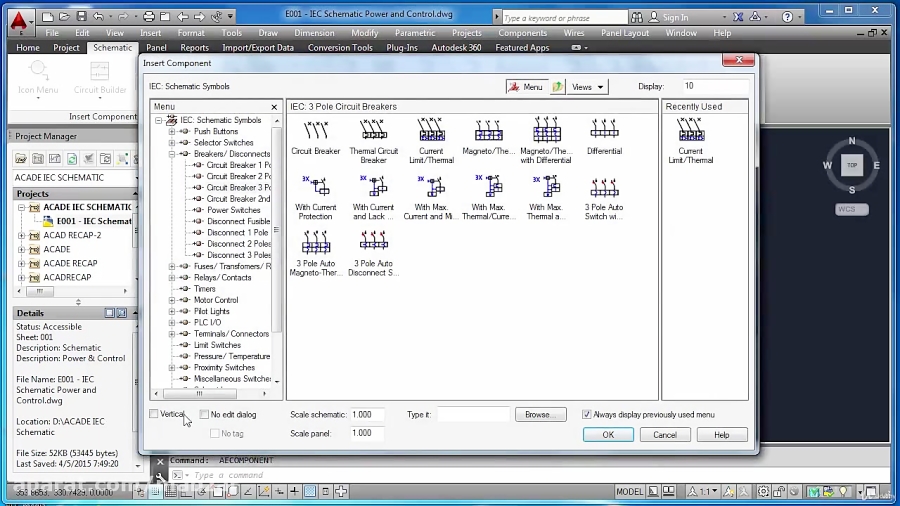Choose Magneto/Thermal with Differential symbol
This screenshot has height=506, width=900.
coord(546,130)
